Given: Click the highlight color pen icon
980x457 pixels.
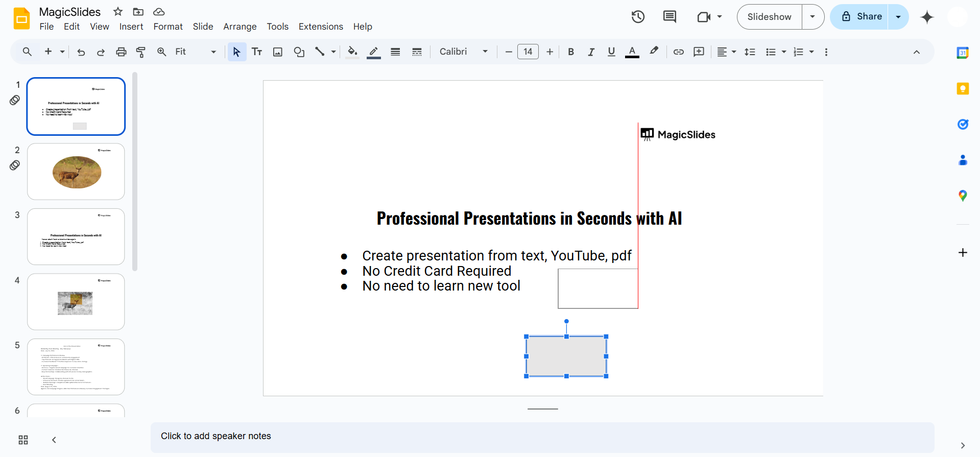Looking at the screenshot, I should pyautogui.click(x=654, y=52).
